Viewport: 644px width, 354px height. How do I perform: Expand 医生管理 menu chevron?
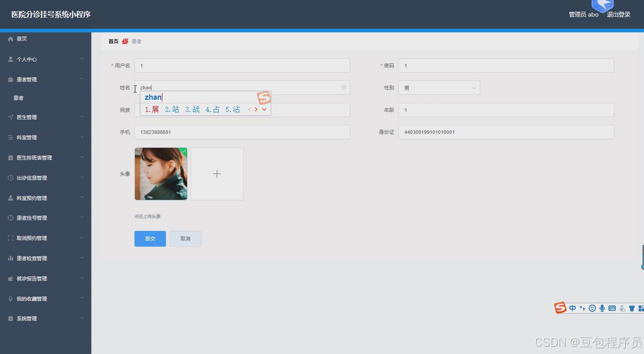(82, 117)
